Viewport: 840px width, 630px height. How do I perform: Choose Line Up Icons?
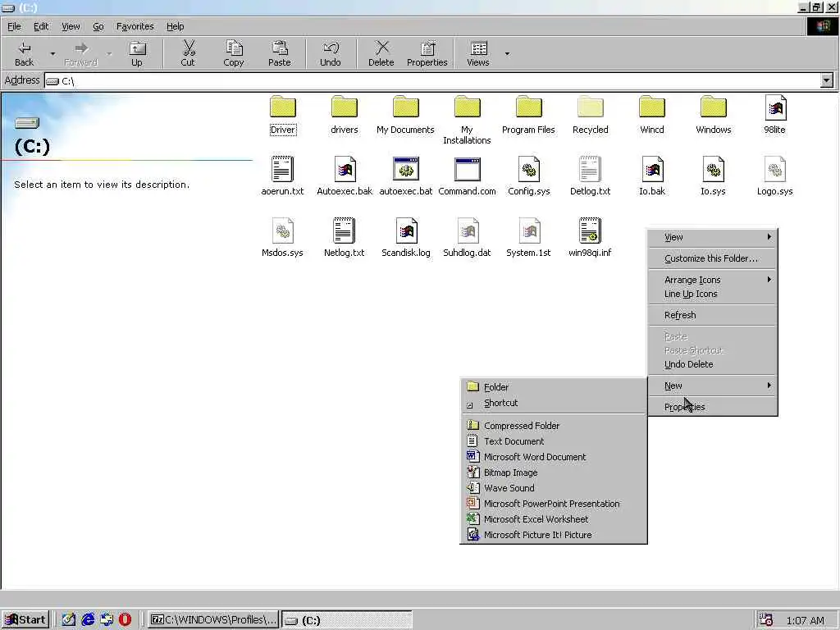(713, 294)
